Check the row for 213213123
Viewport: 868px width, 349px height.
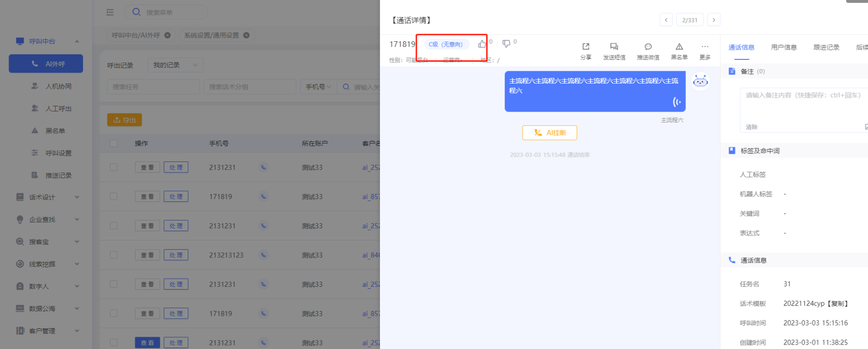114,255
